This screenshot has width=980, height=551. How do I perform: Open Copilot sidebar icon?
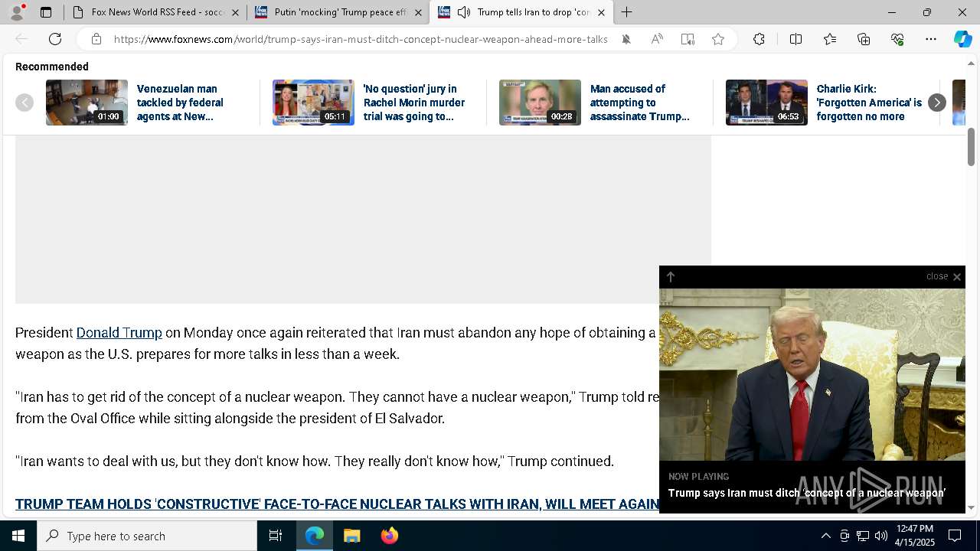point(962,39)
